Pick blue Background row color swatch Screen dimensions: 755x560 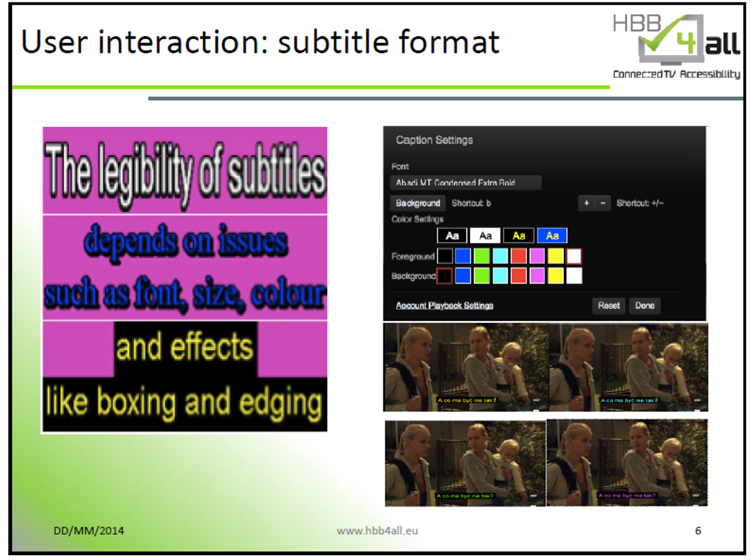463,276
